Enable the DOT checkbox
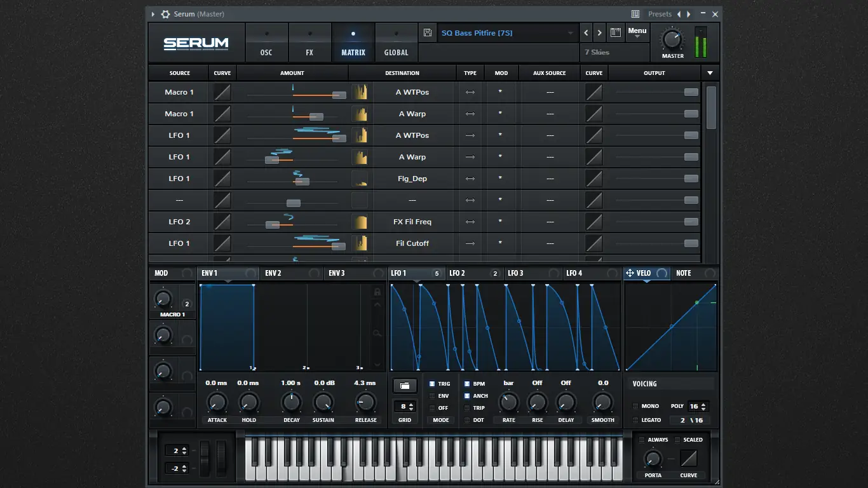Image resolution: width=868 pixels, height=488 pixels. 467,420
